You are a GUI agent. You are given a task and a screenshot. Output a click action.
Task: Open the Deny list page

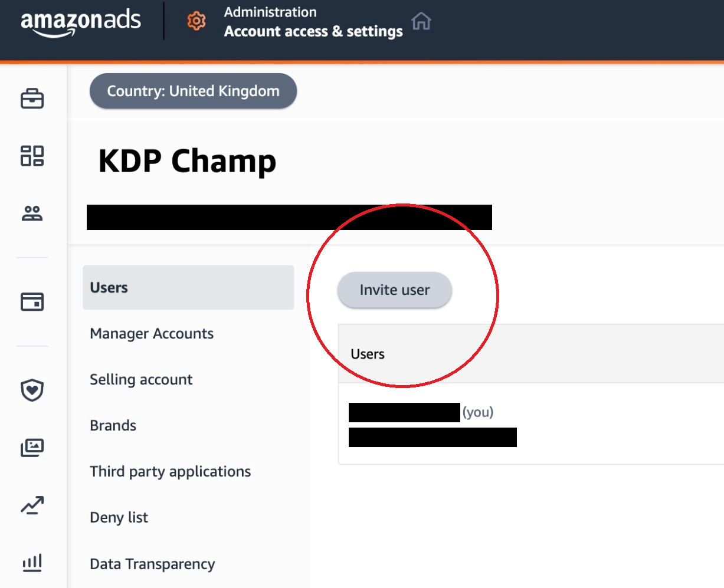pyautogui.click(x=119, y=517)
